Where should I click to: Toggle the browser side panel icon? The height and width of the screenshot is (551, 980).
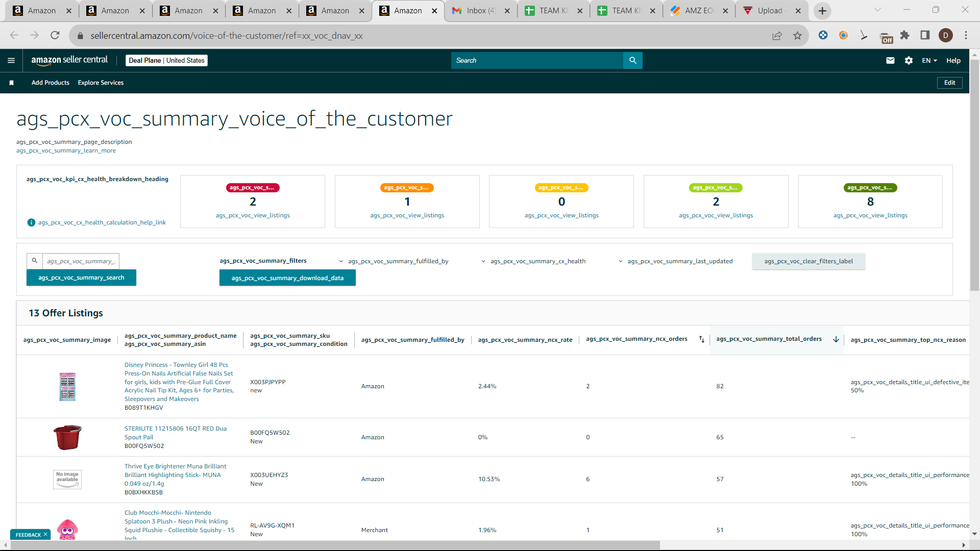point(925,35)
